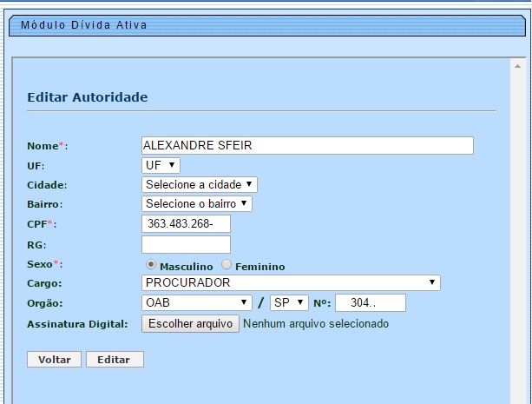Click into the Nome text field
Viewport: 532px width, 404px height.
[x=307, y=145]
